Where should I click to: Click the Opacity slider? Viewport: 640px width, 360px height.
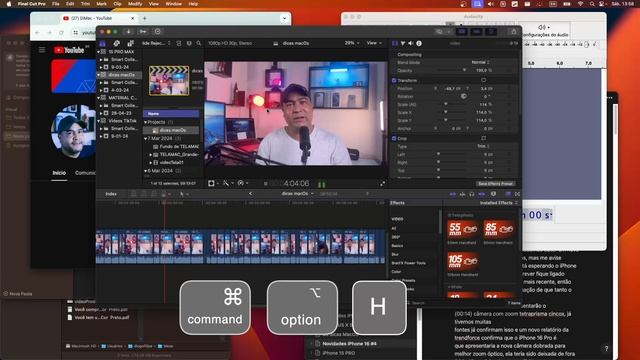click(x=451, y=70)
